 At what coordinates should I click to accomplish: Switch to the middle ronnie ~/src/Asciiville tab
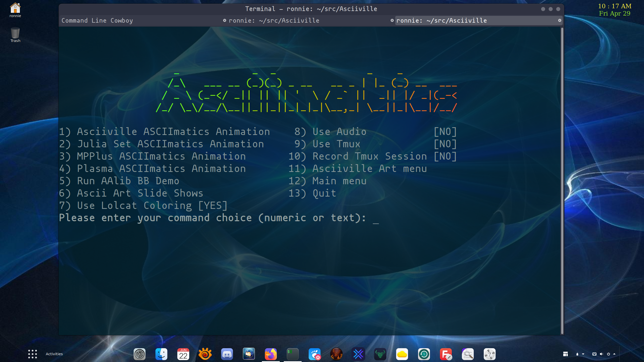(x=274, y=21)
